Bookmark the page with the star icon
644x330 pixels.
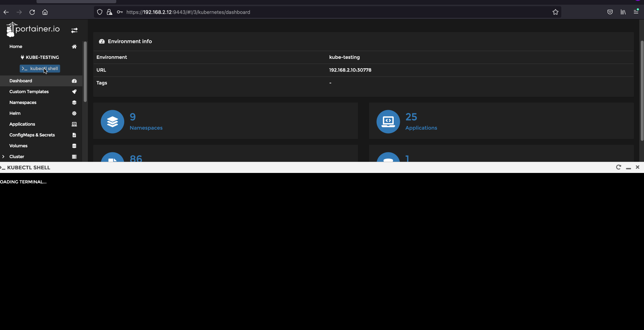[x=556, y=12]
